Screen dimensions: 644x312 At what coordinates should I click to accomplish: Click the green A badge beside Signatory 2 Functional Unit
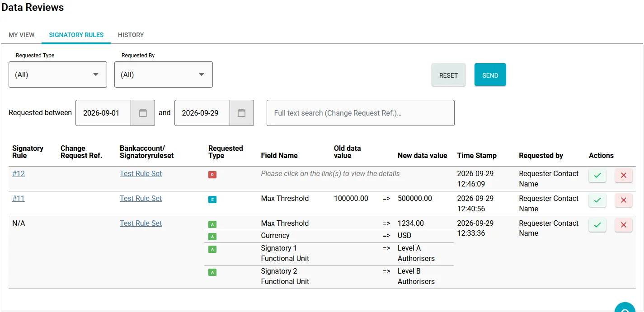pyautogui.click(x=212, y=272)
